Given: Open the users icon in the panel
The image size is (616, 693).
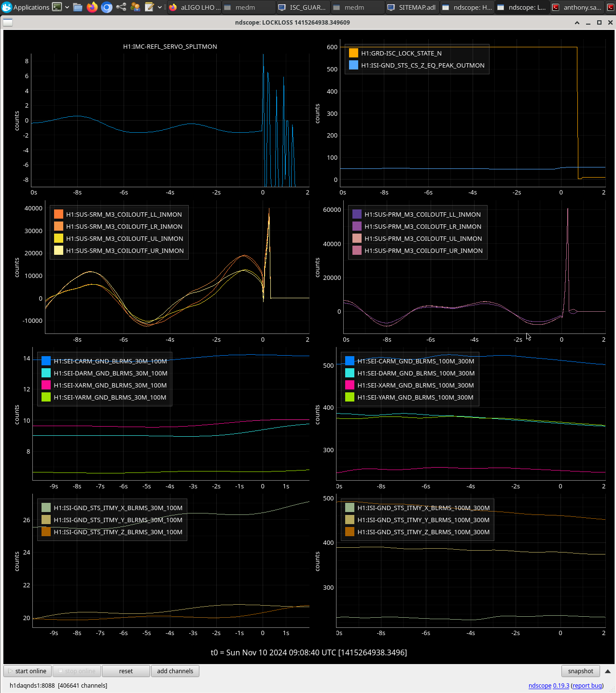Looking at the screenshot, I should (x=136, y=7).
